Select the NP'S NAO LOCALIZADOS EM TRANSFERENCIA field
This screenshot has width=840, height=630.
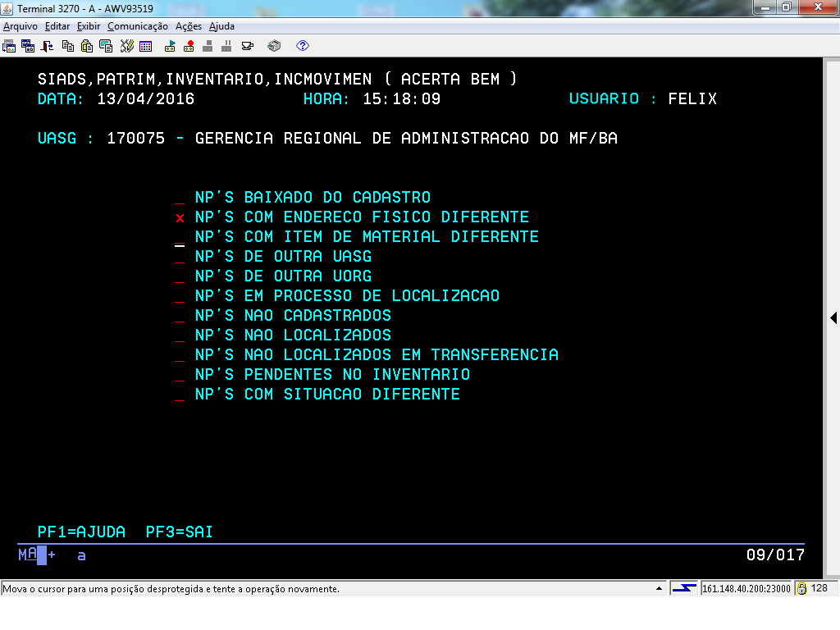click(x=180, y=356)
